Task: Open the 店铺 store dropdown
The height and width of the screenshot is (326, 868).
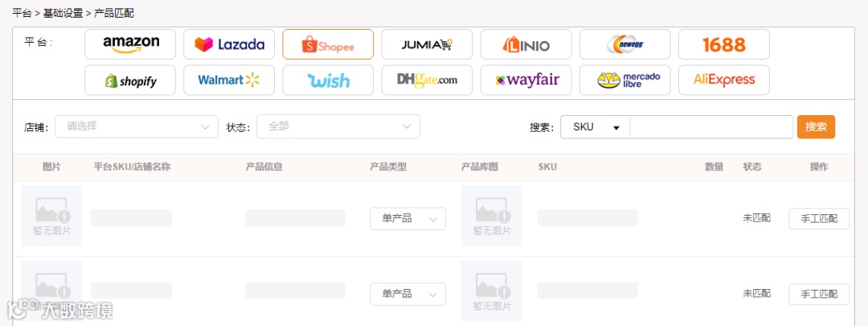Action: (x=136, y=126)
